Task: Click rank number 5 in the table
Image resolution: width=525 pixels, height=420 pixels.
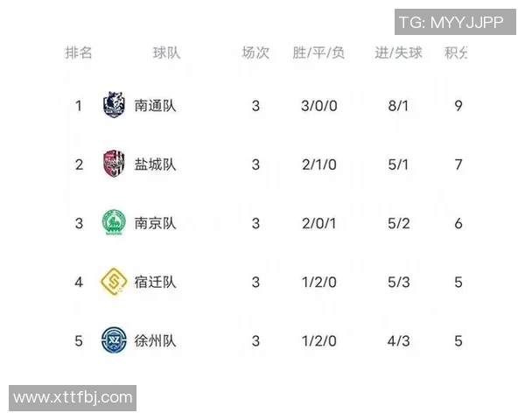Action: (79, 340)
